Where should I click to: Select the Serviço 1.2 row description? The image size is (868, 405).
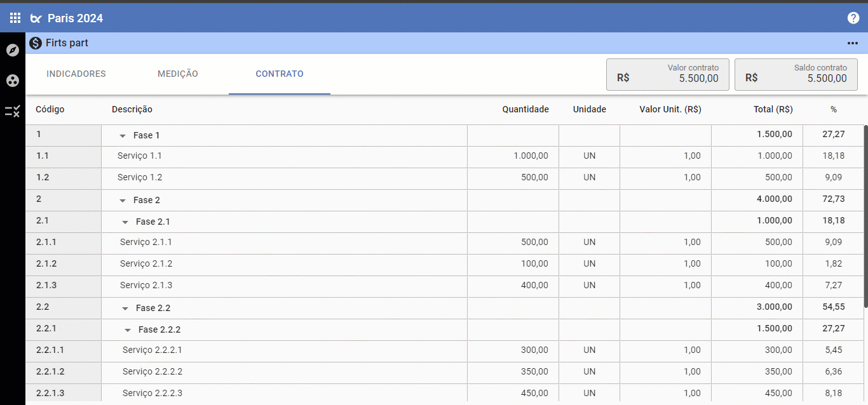tap(140, 177)
